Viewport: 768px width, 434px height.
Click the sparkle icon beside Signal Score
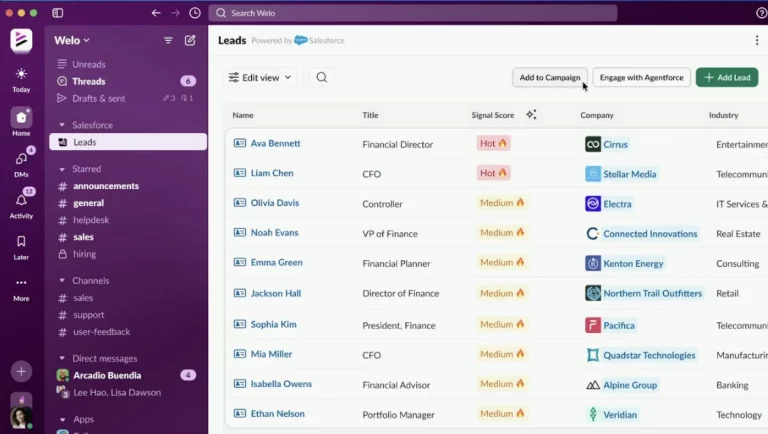(531, 115)
